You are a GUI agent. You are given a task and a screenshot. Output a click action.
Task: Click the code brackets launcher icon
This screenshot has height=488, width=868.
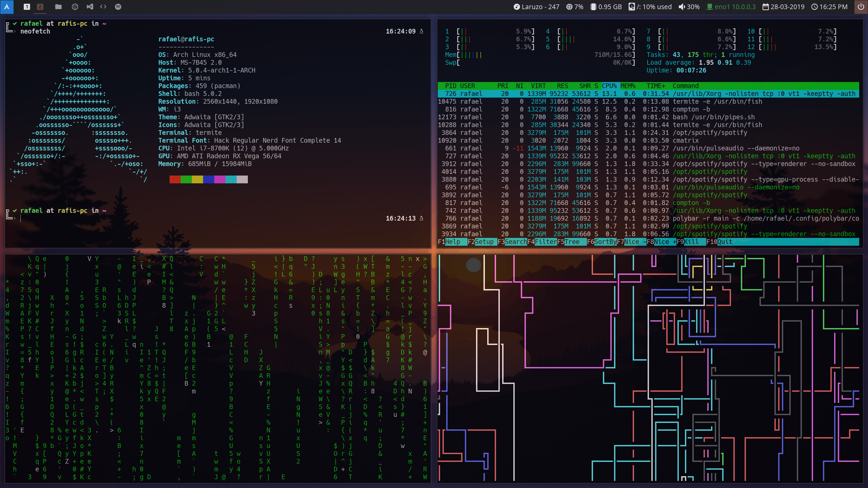click(103, 7)
